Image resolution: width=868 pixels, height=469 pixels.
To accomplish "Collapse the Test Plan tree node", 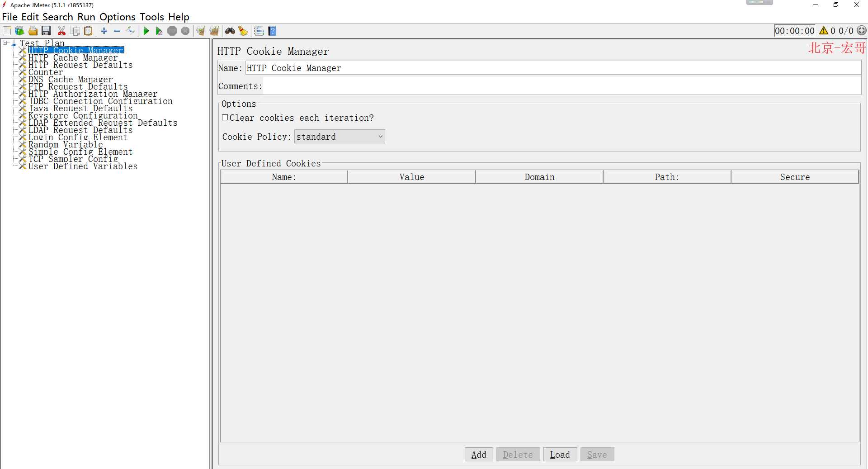I will [x=5, y=43].
